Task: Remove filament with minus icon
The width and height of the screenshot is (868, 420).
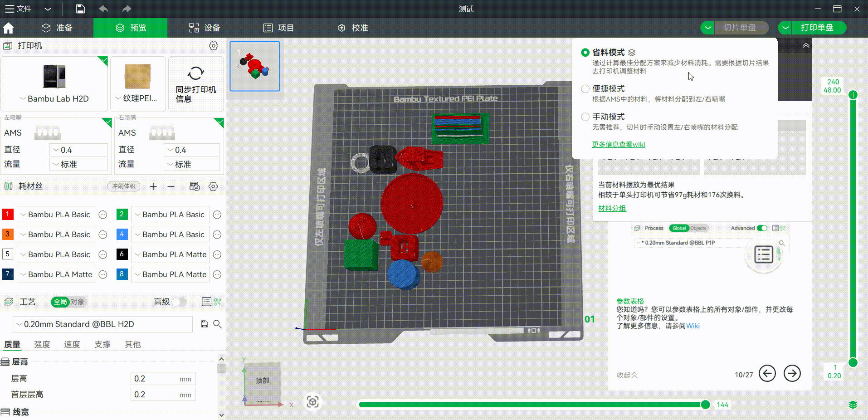Action: coord(171,186)
